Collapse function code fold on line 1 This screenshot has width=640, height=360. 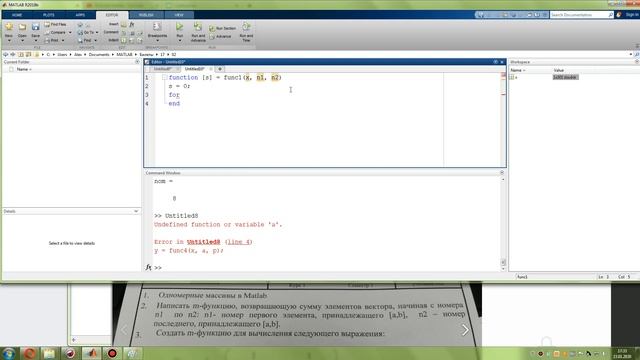tap(164, 78)
